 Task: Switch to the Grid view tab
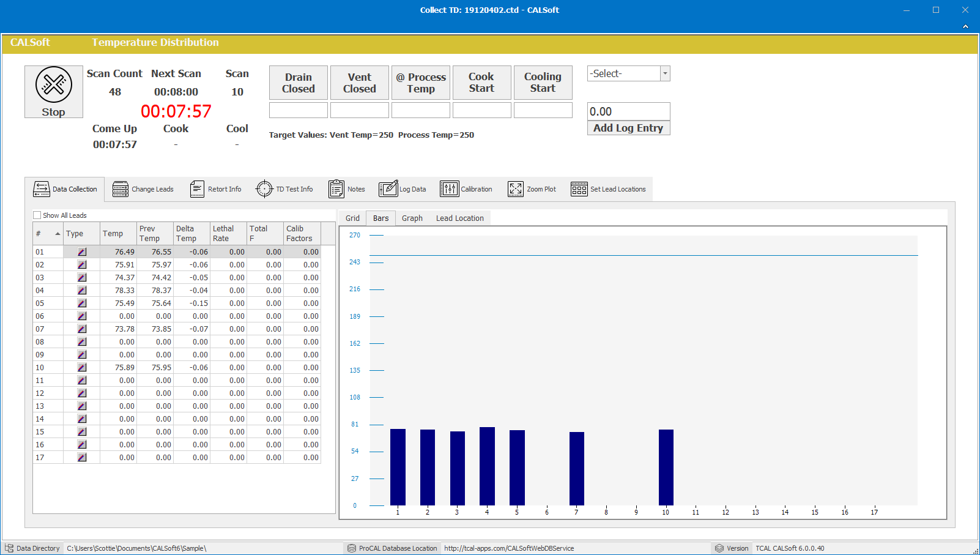(x=352, y=218)
